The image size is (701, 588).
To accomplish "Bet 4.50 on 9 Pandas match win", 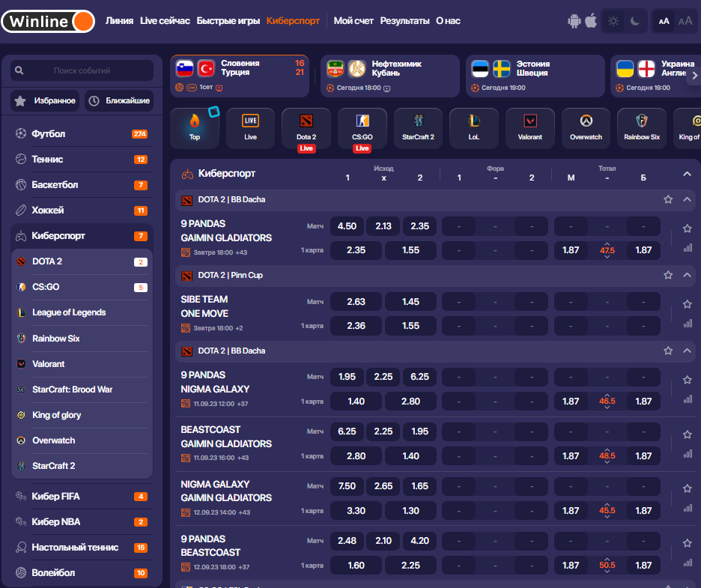I will [x=347, y=226].
